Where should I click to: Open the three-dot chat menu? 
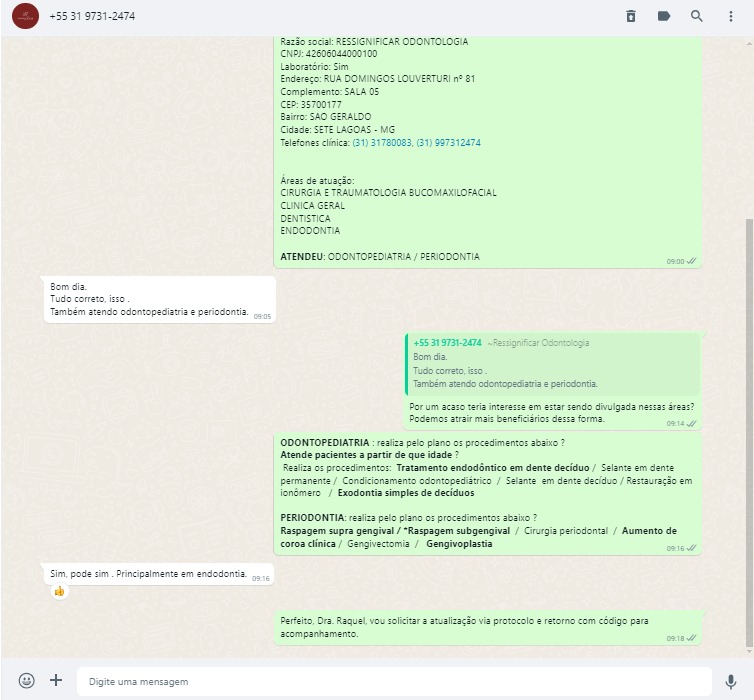pos(730,16)
